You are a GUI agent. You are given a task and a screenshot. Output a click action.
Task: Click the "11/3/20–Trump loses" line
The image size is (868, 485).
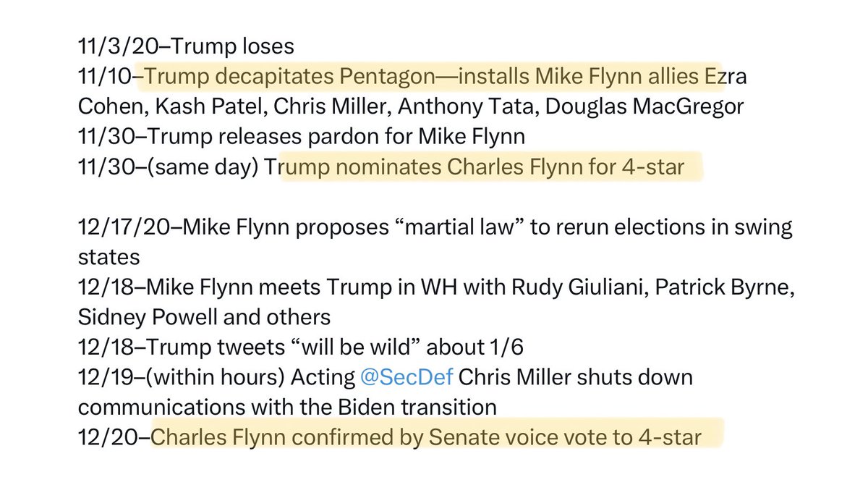[186, 46]
